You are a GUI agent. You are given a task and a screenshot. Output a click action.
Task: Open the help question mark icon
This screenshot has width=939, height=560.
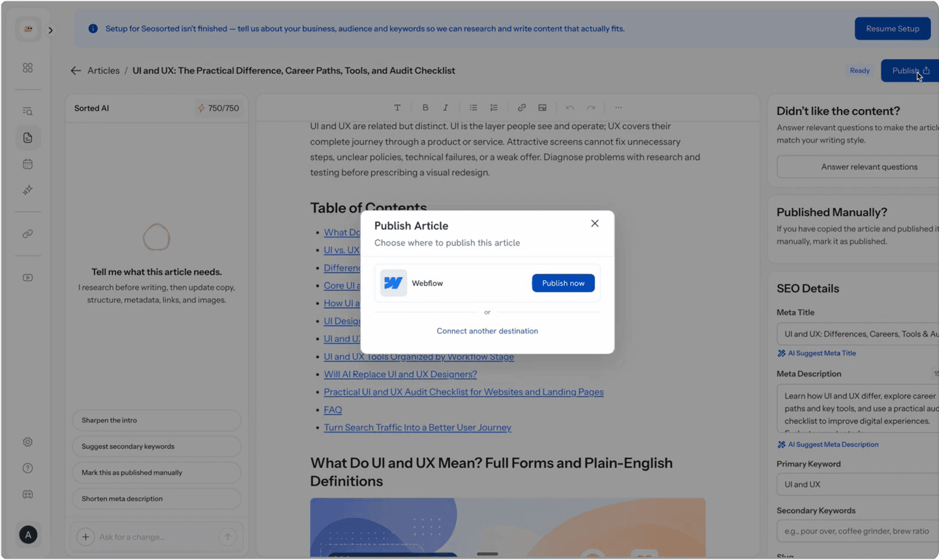pos(28,468)
